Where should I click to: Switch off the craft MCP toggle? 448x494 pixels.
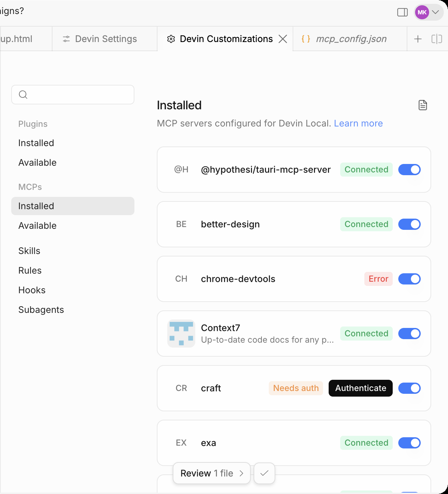[x=409, y=388]
